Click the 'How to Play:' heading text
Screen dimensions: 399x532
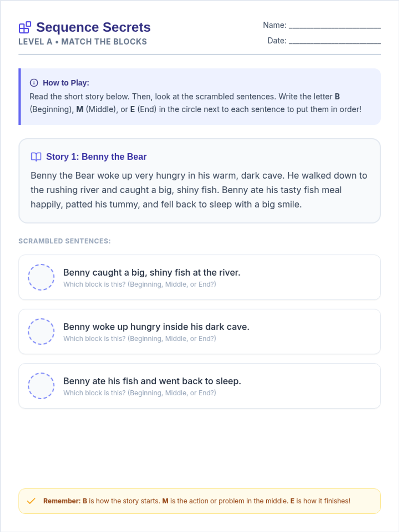(66, 83)
